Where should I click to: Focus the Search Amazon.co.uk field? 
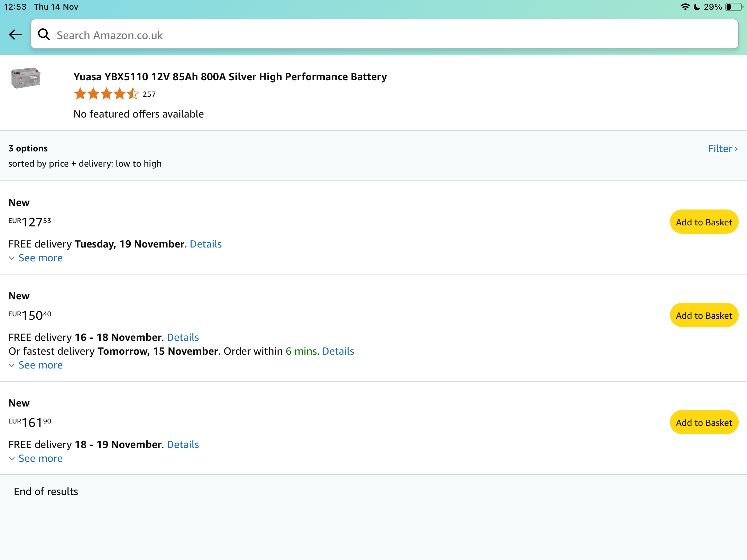385,34
